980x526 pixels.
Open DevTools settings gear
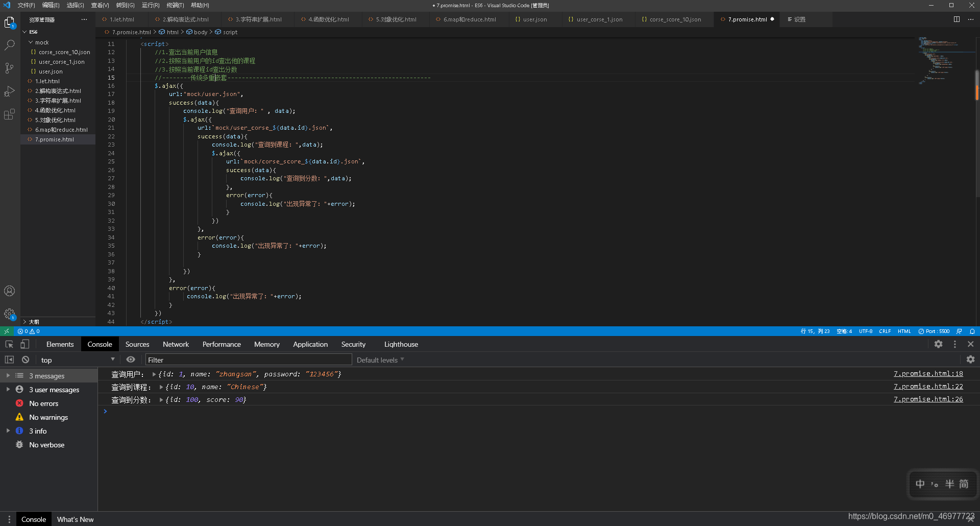[x=938, y=344]
